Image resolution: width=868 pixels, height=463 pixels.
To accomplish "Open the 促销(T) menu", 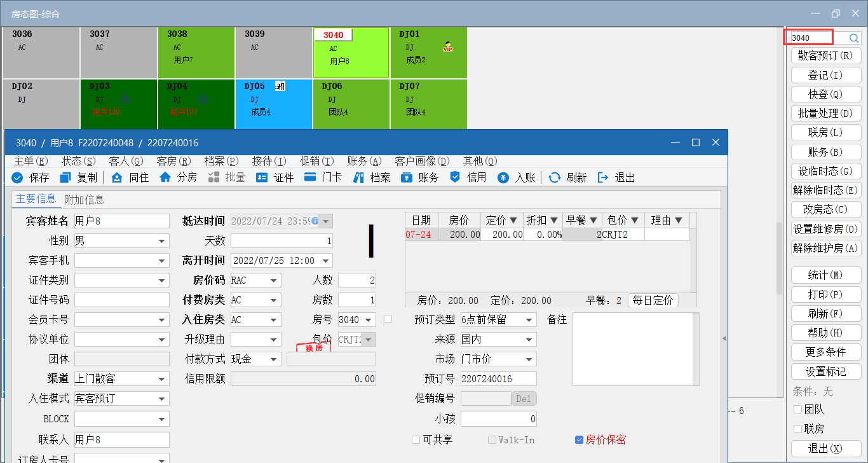I will tap(317, 161).
